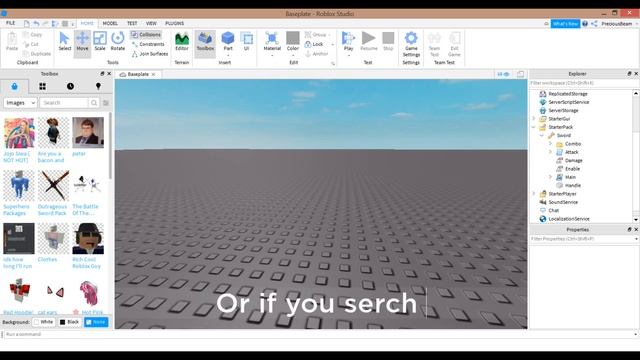This screenshot has width=640, height=360.
Task: Click the Filter workspace field
Action: (x=583, y=83)
